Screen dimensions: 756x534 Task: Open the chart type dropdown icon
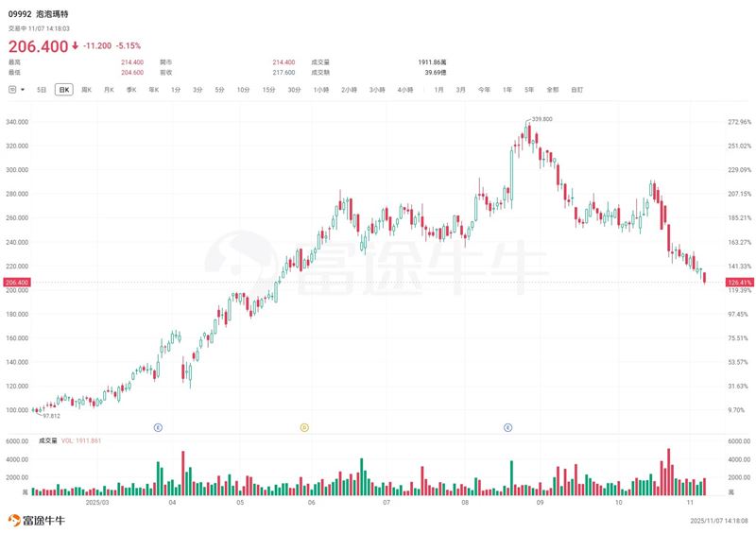tap(16, 90)
